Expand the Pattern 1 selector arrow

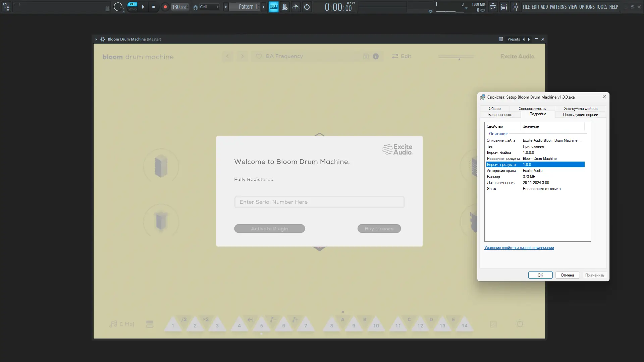(226, 7)
